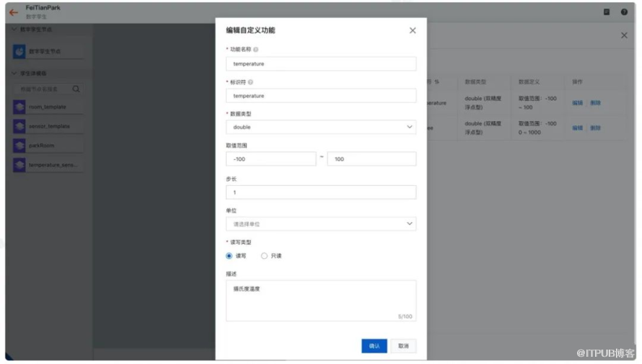This screenshot has width=642, height=364.
Task: Click the sensor_template icon
Action: click(x=19, y=126)
